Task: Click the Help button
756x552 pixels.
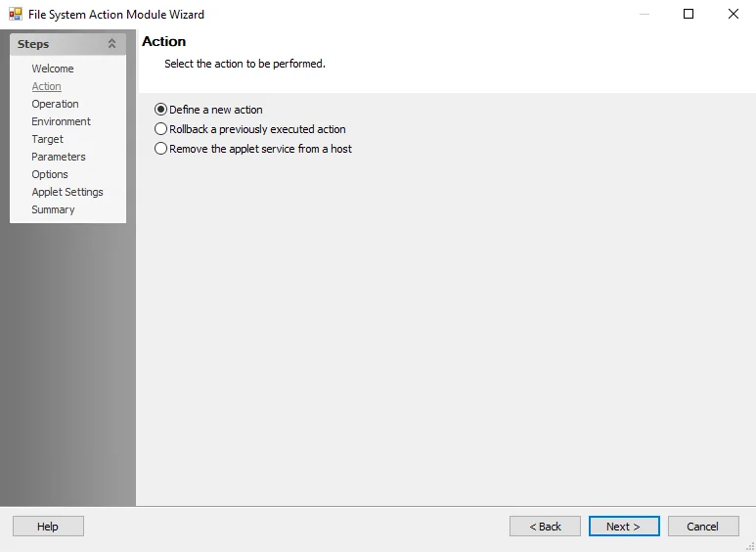Action: click(x=48, y=527)
